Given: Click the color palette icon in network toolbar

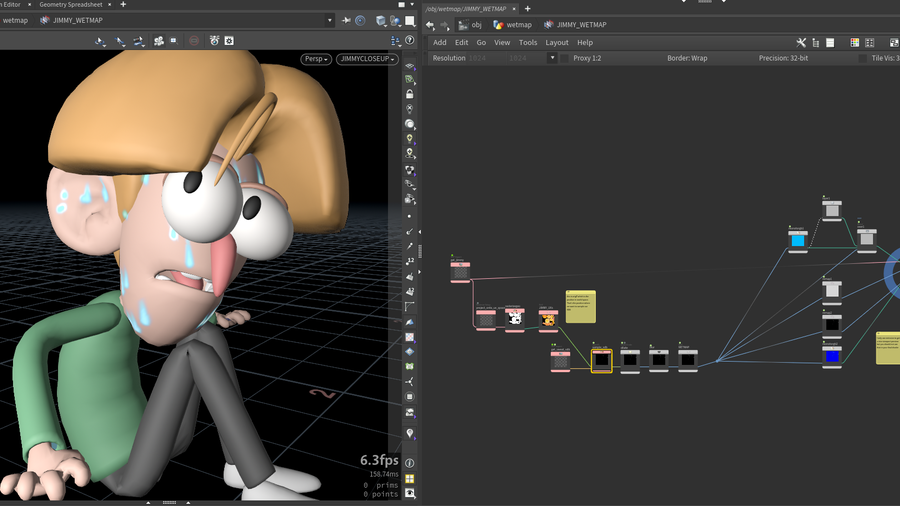Looking at the screenshot, I should [854, 43].
